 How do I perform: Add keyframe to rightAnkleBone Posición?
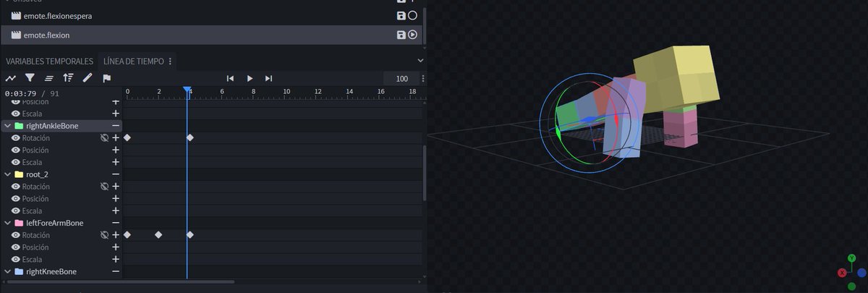click(116, 150)
